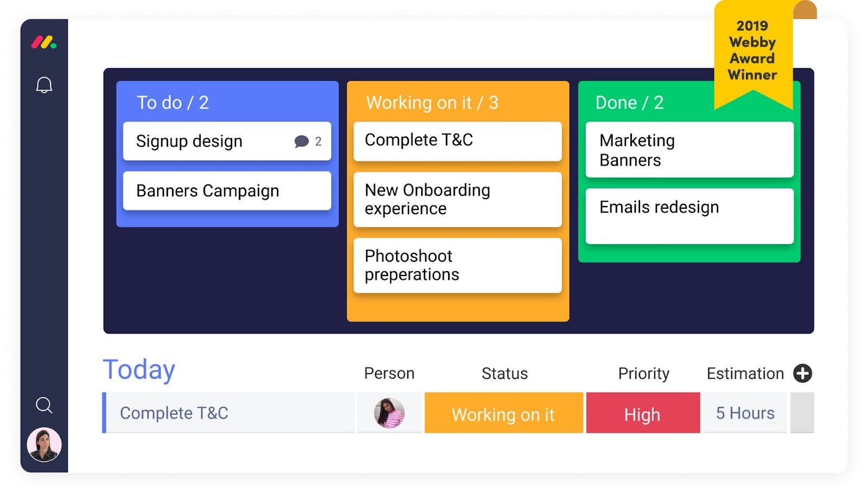Open the Emails redesign card
This screenshot has width=868, height=488.
tap(659, 207)
